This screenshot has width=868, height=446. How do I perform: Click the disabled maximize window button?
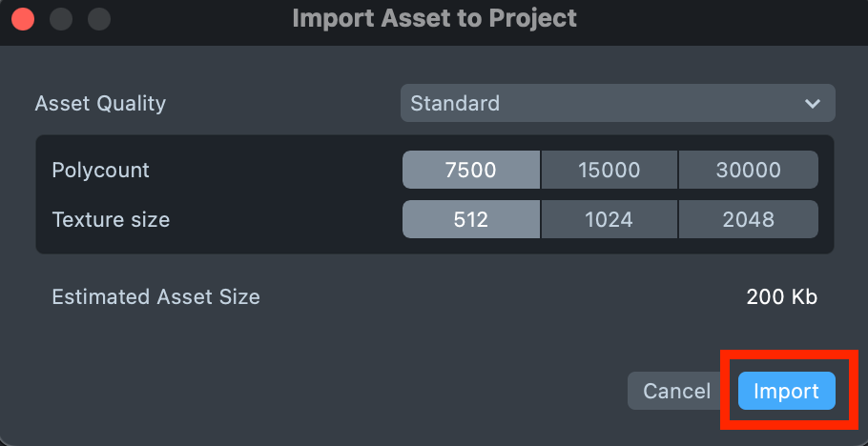pyautogui.click(x=98, y=19)
